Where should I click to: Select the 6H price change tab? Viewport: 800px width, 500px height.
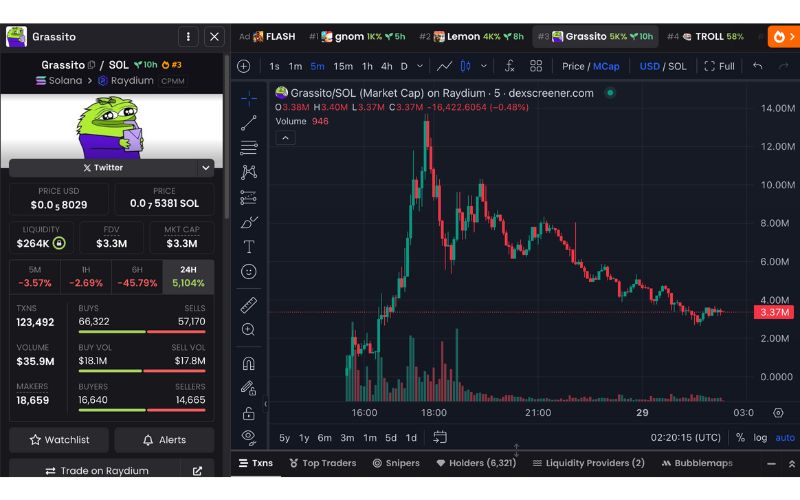[137, 277]
